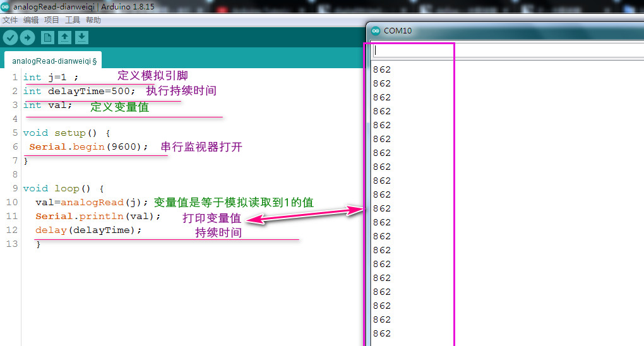The image size is (644, 346).
Task: Click the 'delay(delayTime);' statement
Action: pos(88,230)
